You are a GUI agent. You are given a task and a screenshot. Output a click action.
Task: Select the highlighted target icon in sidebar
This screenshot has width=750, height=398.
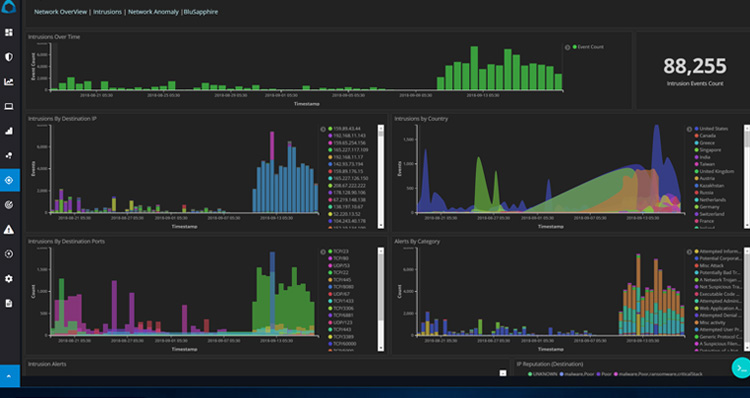(10, 180)
